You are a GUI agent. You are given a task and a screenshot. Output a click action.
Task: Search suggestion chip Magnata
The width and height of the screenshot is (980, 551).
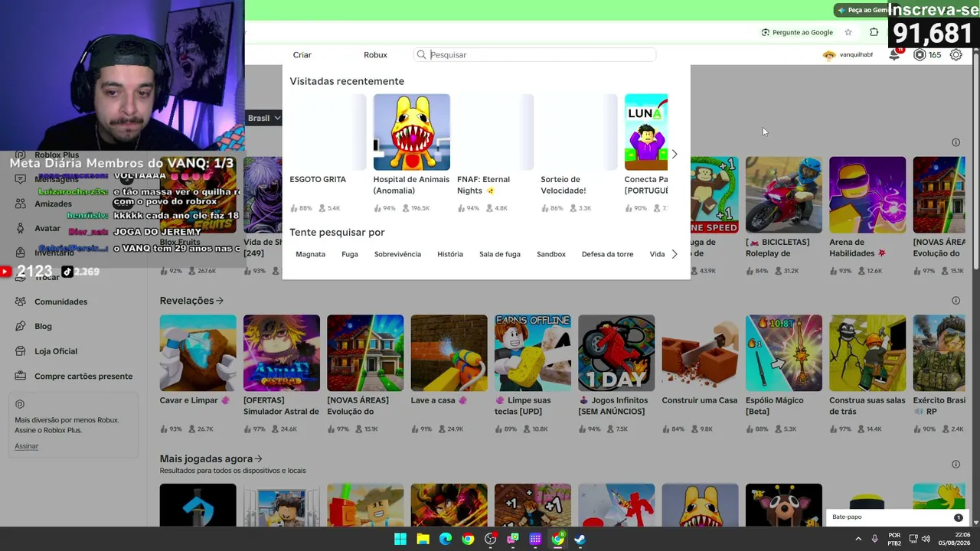[x=310, y=254]
